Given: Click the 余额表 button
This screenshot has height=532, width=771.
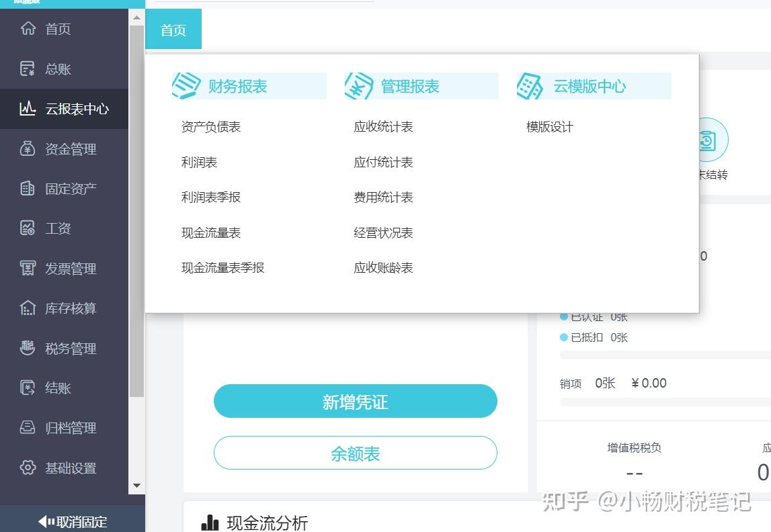Looking at the screenshot, I should click(x=356, y=453).
